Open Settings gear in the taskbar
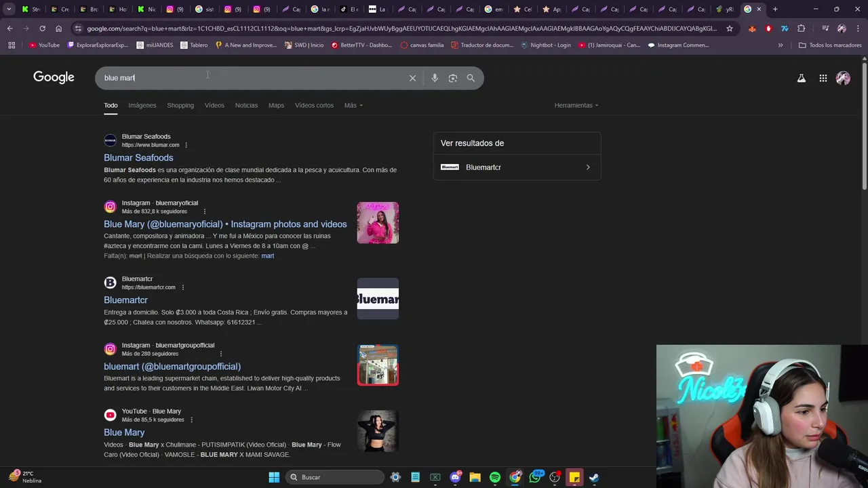 click(395, 477)
